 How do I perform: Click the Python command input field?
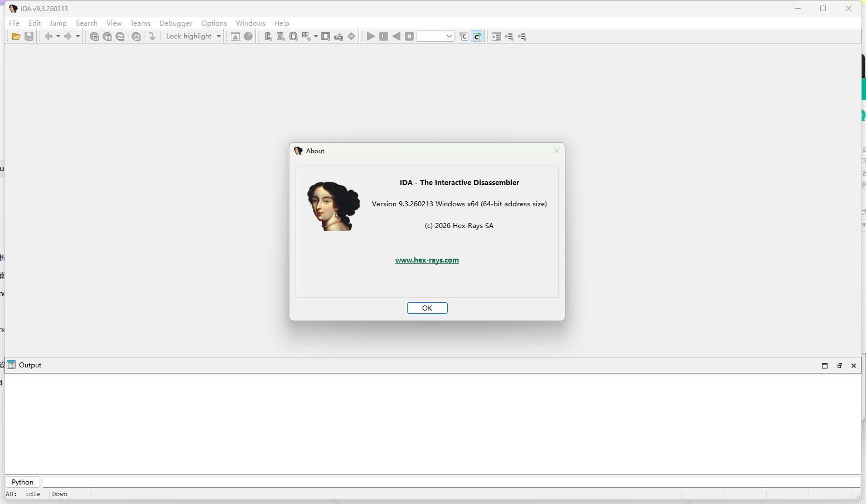pyautogui.click(x=451, y=482)
